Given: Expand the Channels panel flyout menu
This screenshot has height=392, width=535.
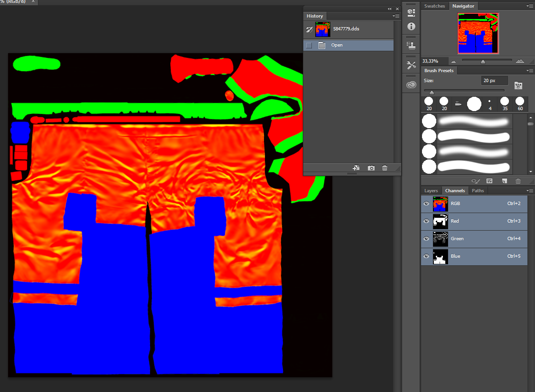Looking at the screenshot, I should click(530, 191).
